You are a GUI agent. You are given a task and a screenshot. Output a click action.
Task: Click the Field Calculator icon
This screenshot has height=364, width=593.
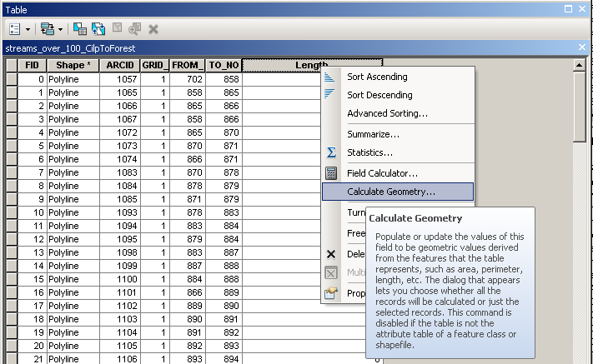tap(330, 172)
